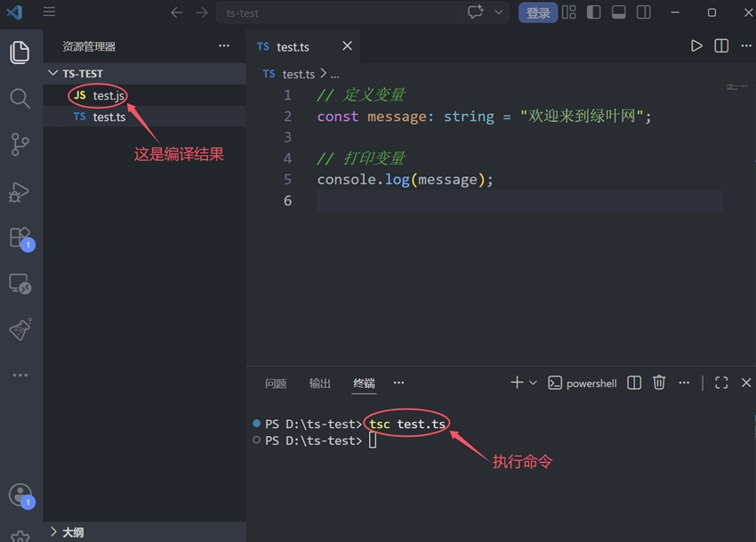Open the Manage settings gear
This screenshot has height=542, width=756.
(20, 536)
